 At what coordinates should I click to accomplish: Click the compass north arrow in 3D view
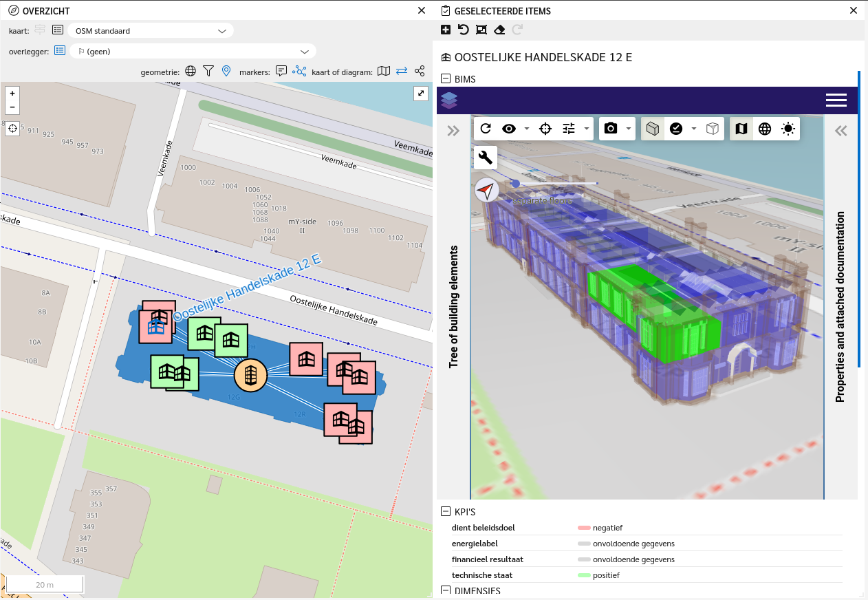[487, 190]
